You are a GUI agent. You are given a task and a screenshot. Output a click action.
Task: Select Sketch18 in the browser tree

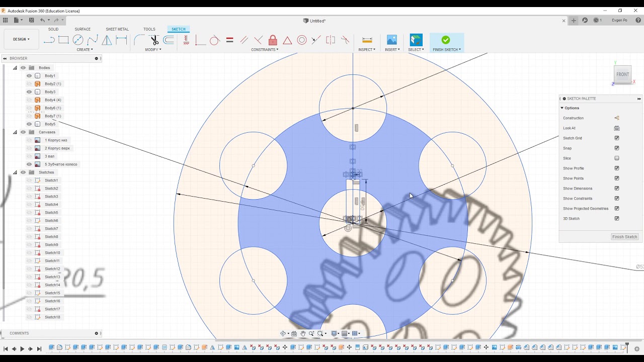coord(52,317)
